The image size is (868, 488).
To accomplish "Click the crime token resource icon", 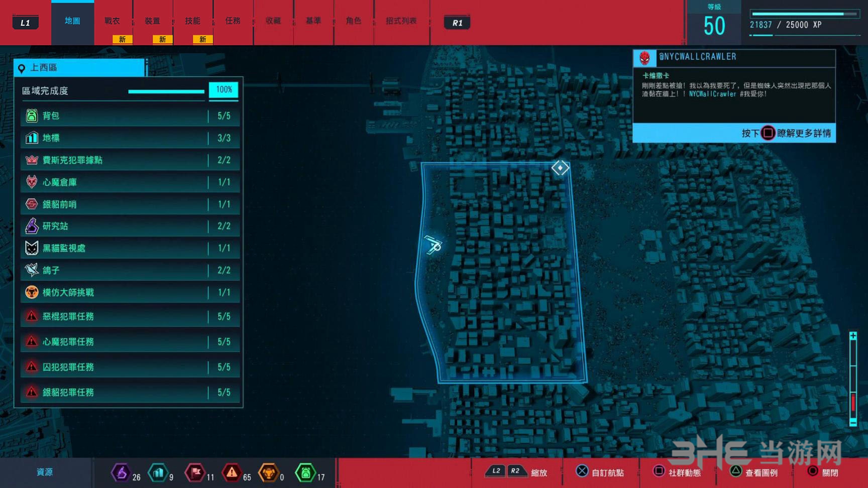I will click(232, 472).
